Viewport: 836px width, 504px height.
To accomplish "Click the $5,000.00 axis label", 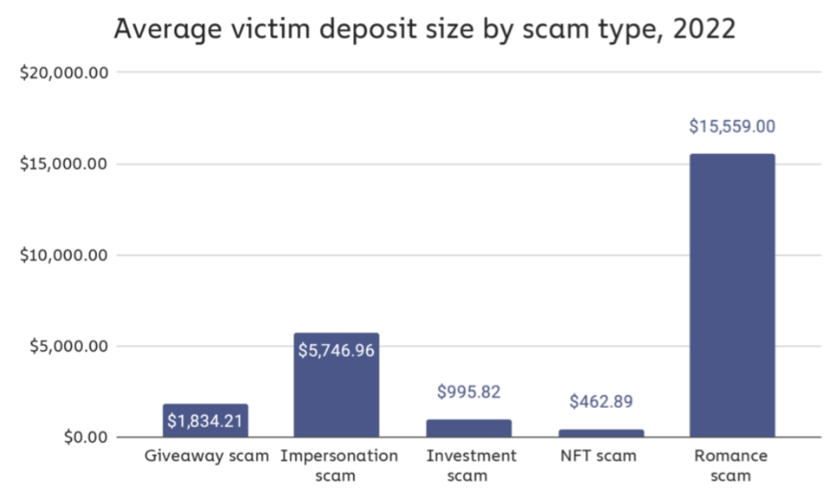I will click(69, 346).
